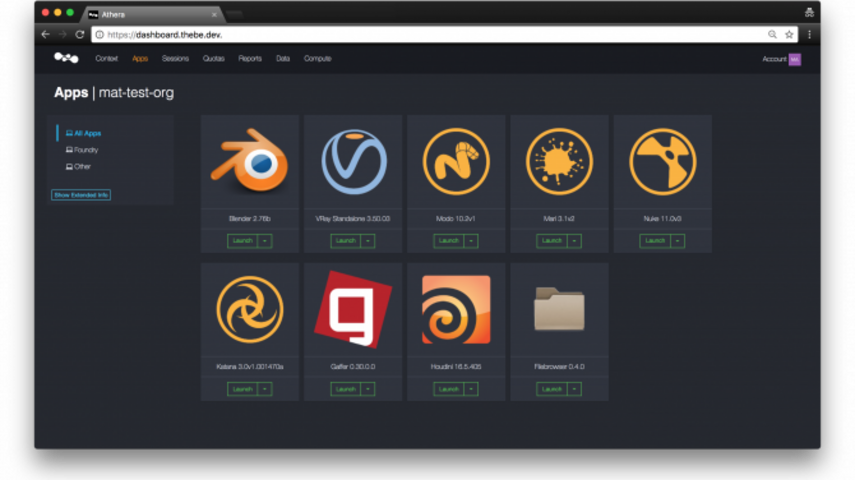The height and width of the screenshot is (480, 855).
Task: Launch Modo 10.2v1
Action: 449,241
